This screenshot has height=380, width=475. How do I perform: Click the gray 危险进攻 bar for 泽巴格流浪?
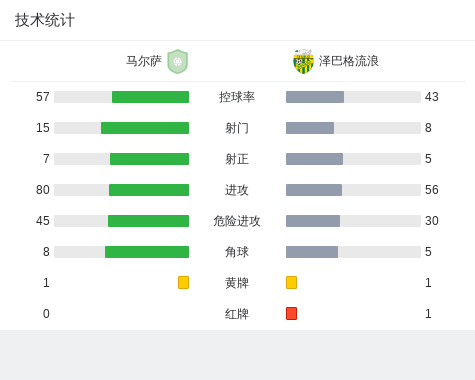(x=313, y=221)
